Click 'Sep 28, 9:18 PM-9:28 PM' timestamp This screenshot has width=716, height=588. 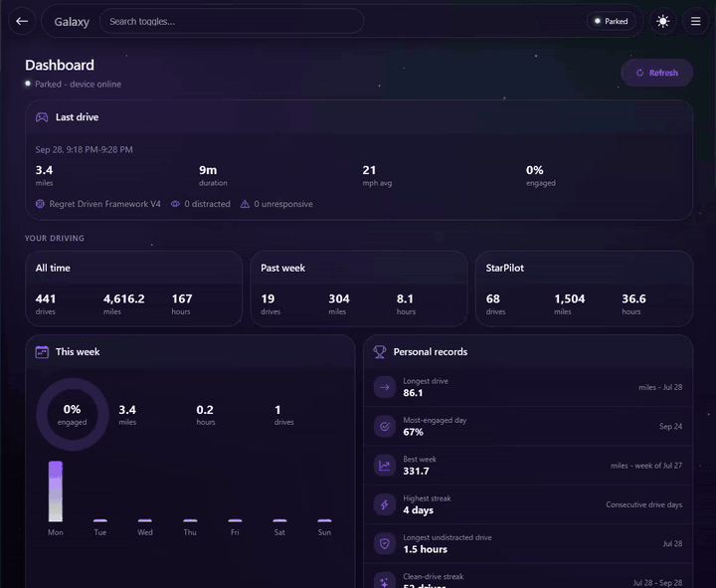coord(84,149)
